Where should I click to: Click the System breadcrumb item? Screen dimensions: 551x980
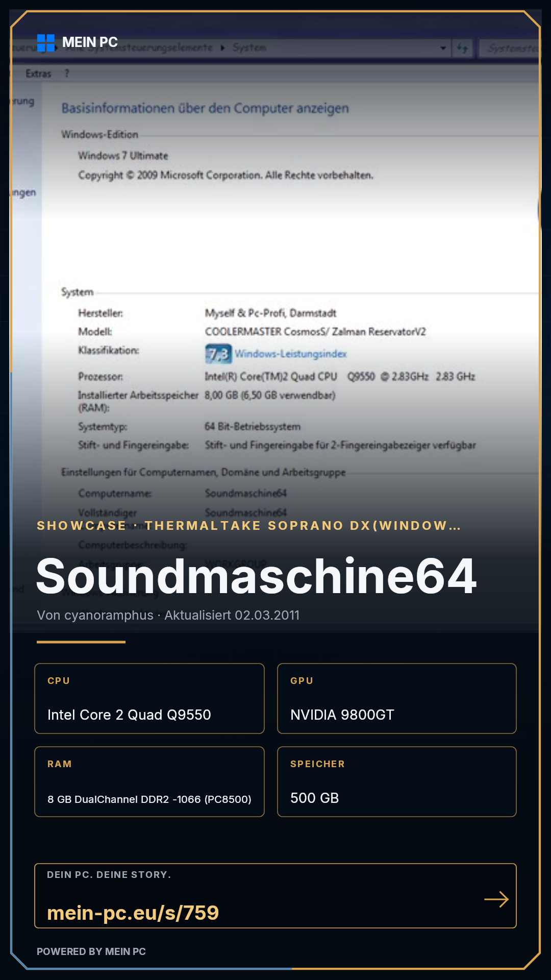click(249, 47)
